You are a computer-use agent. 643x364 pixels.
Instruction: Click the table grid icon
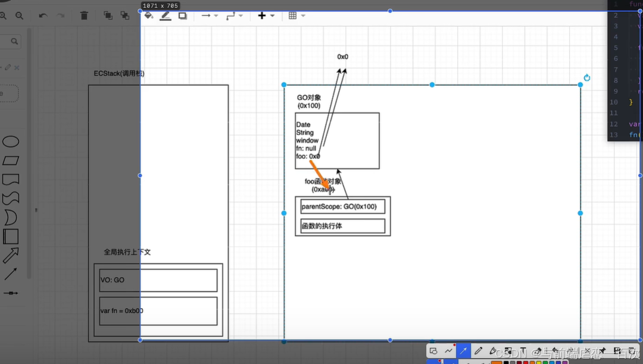(x=292, y=15)
